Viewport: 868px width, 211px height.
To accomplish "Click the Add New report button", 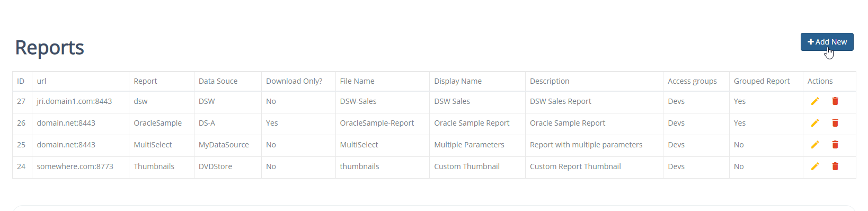I will (x=827, y=42).
